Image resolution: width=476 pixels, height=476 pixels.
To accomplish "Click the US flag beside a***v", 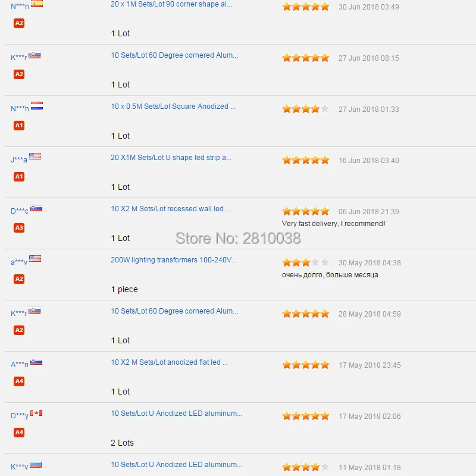I will 35,258.
